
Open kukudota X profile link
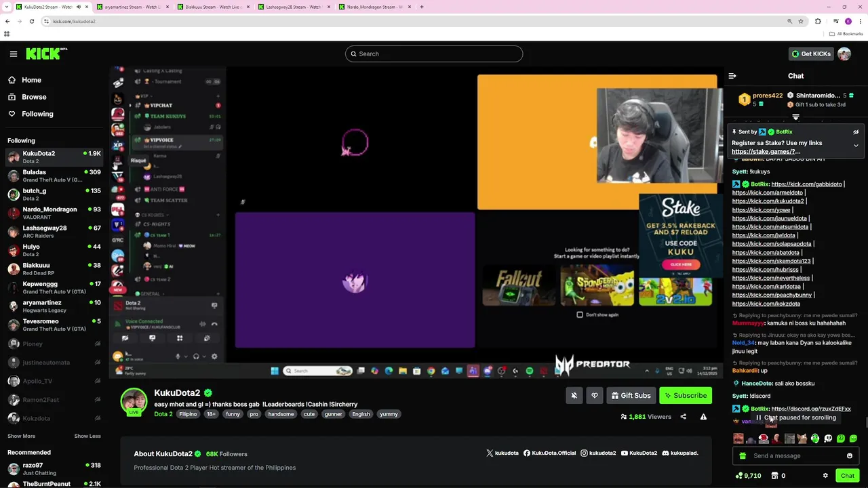tap(502, 453)
